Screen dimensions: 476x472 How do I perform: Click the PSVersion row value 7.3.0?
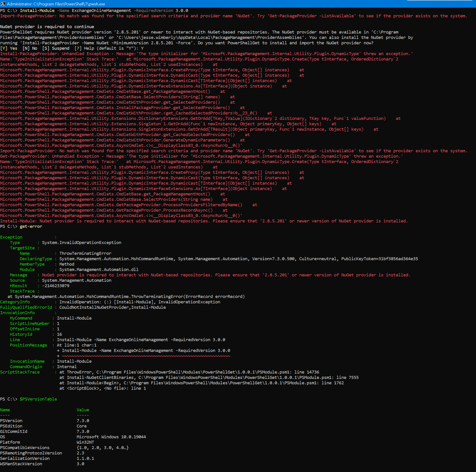[x=83, y=421]
